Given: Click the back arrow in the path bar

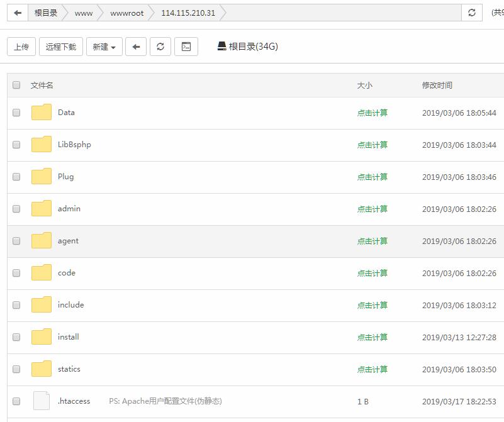Looking at the screenshot, I should [x=18, y=13].
